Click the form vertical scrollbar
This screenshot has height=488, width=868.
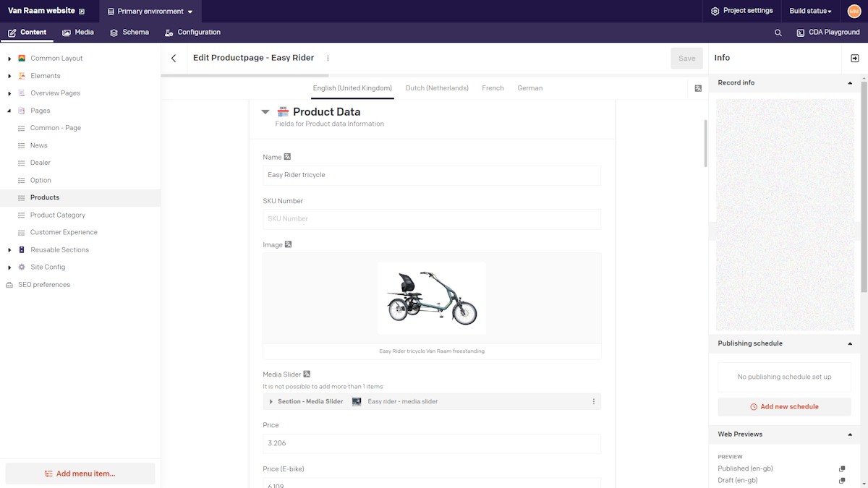point(705,143)
